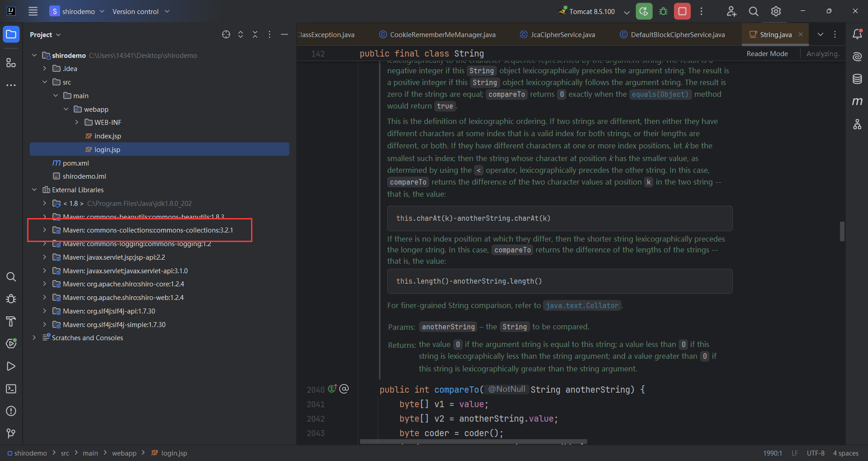
Task: Hide the Project panel
Action: (285, 34)
